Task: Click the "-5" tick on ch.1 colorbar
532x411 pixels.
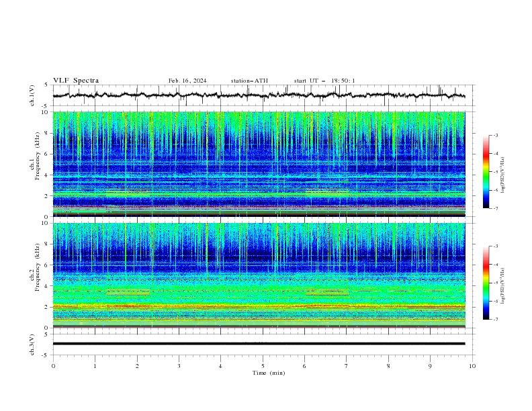Action: [x=496, y=172]
